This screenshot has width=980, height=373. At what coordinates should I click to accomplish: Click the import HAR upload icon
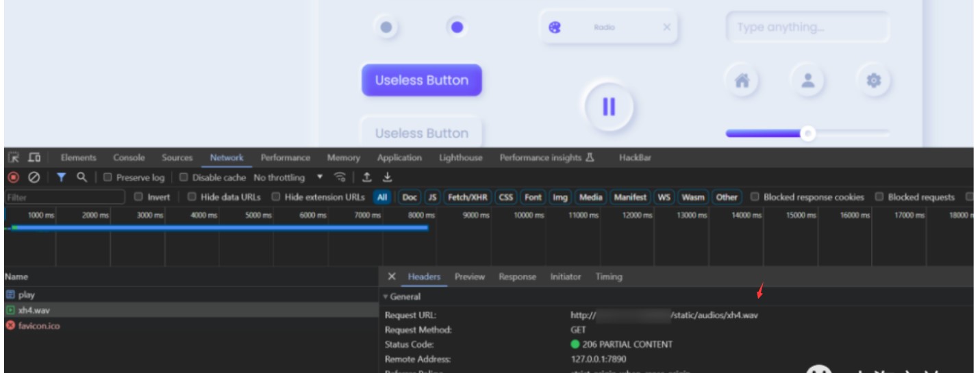367,177
